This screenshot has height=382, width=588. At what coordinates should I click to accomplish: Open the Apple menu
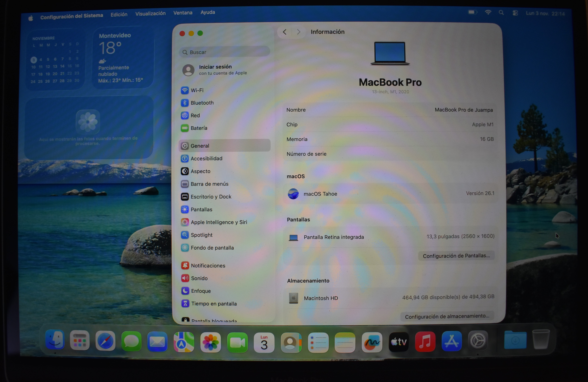click(31, 18)
